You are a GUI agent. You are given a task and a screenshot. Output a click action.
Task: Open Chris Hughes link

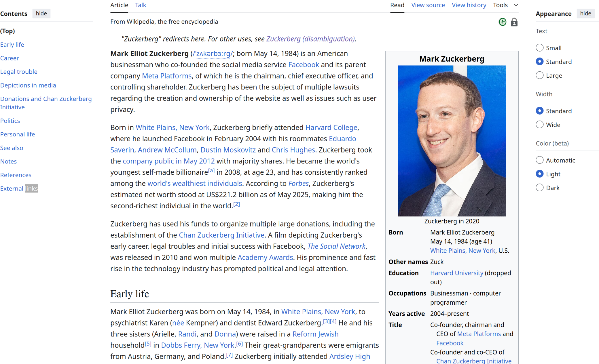pos(293,150)
